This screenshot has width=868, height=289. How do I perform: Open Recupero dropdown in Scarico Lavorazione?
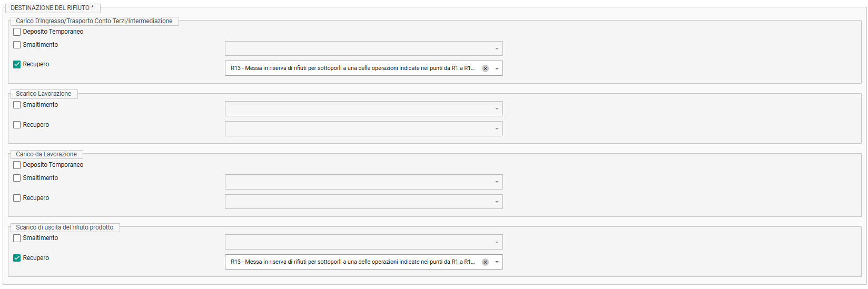[x=364, y=128]
